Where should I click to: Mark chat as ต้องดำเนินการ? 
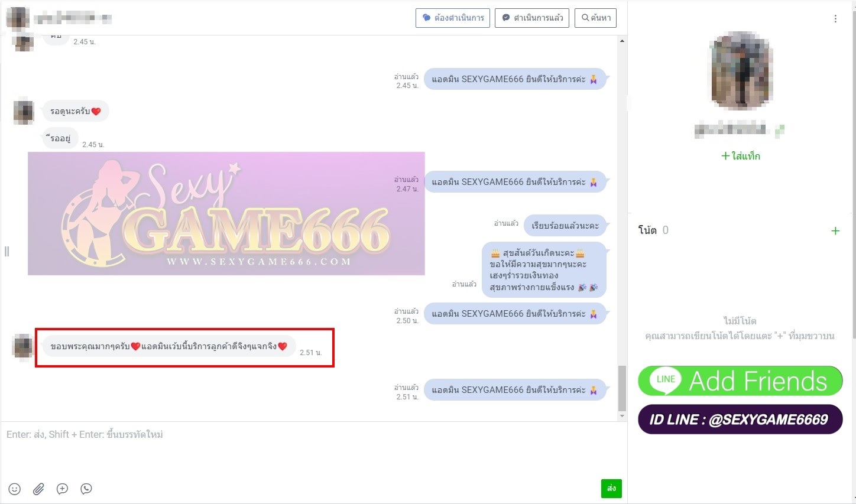(452, 18)
